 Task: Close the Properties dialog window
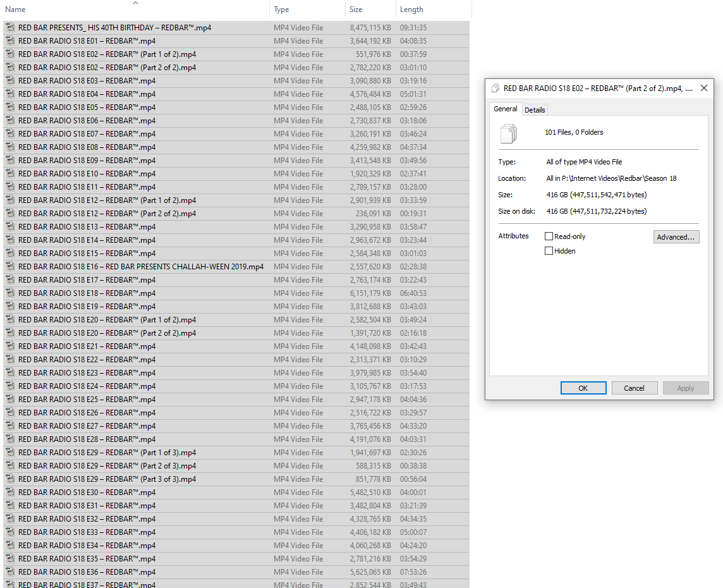click(x=703, y=88)
